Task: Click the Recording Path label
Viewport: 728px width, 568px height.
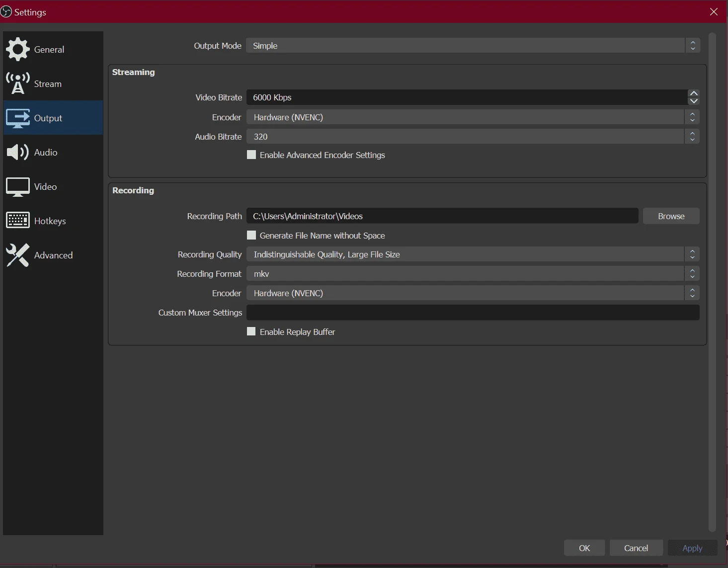Action: click(215, 216)
